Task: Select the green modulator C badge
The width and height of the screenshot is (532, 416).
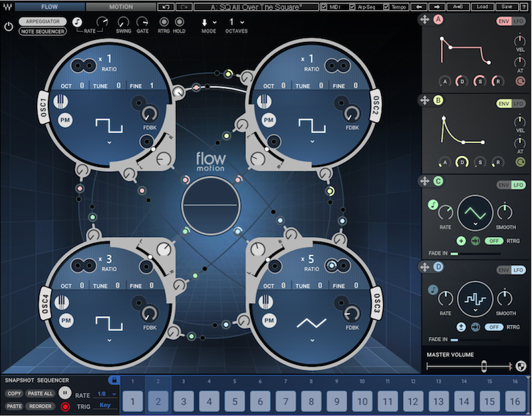Action: click(438, 181)
